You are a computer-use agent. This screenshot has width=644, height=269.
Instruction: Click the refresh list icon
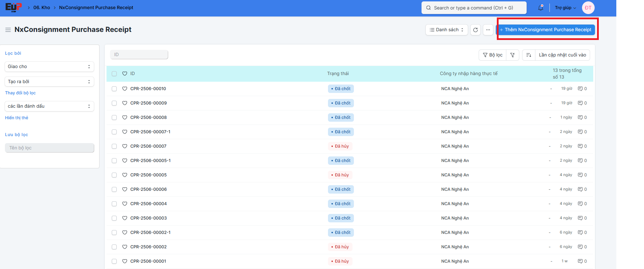475,30
